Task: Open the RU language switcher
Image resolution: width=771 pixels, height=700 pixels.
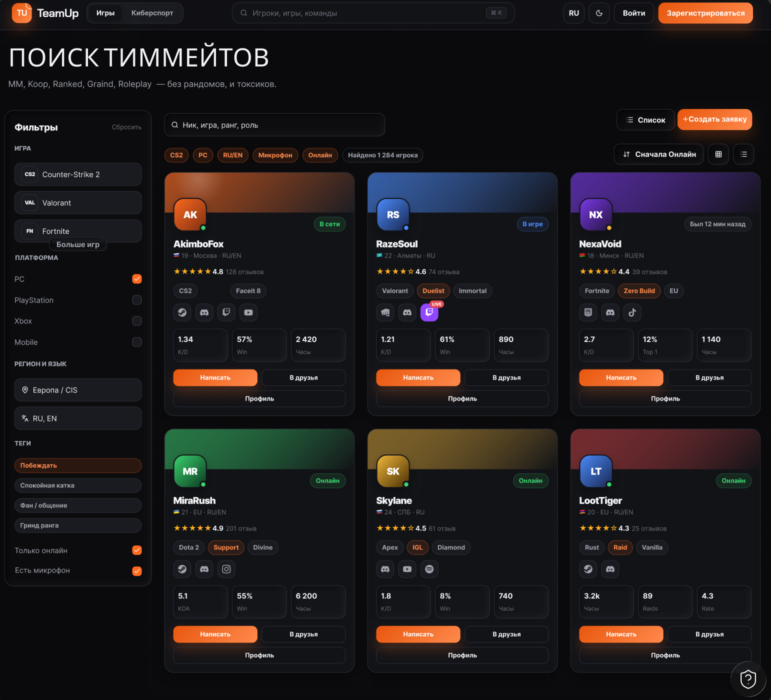Action: tap(574, 13)
